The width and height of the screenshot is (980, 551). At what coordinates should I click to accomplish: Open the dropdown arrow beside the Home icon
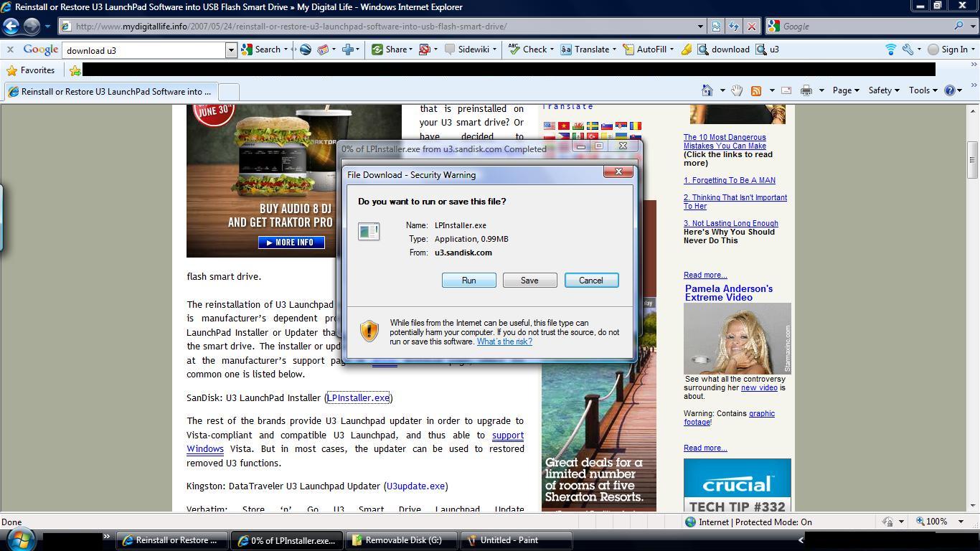click(722, 90)
